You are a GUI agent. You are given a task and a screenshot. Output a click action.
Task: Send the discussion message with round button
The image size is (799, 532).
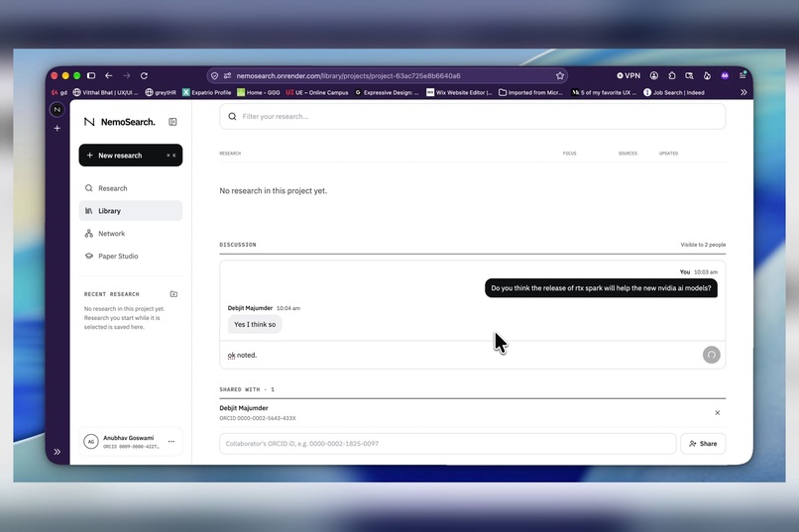coord(712,355)
